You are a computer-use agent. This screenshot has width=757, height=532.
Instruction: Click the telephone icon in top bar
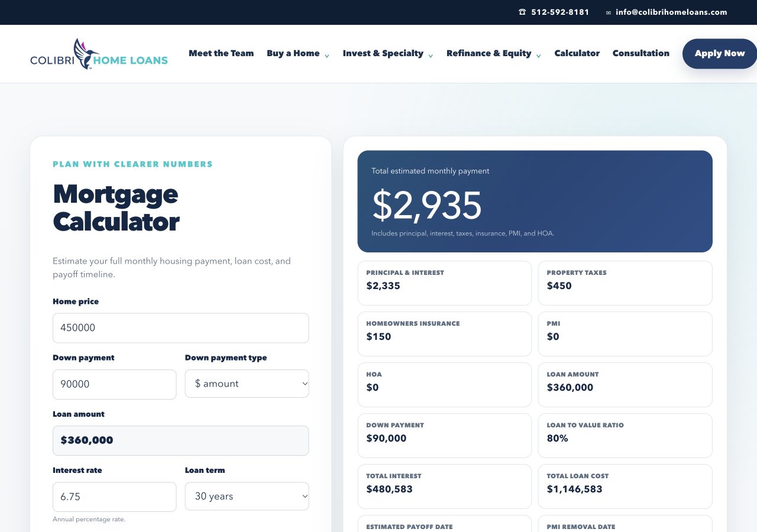(522, 12)
